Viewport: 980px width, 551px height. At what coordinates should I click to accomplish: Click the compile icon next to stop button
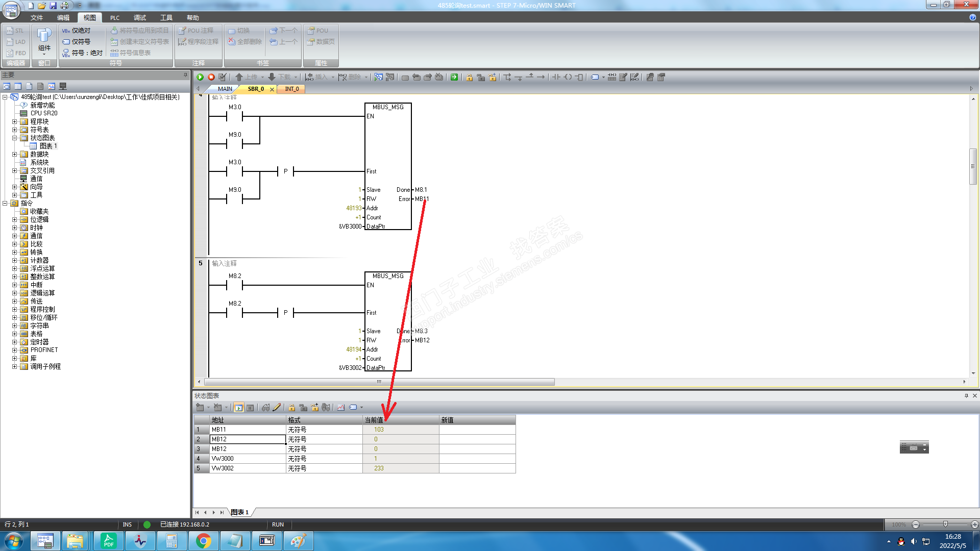pyautogui.click(x=222, y=77)
